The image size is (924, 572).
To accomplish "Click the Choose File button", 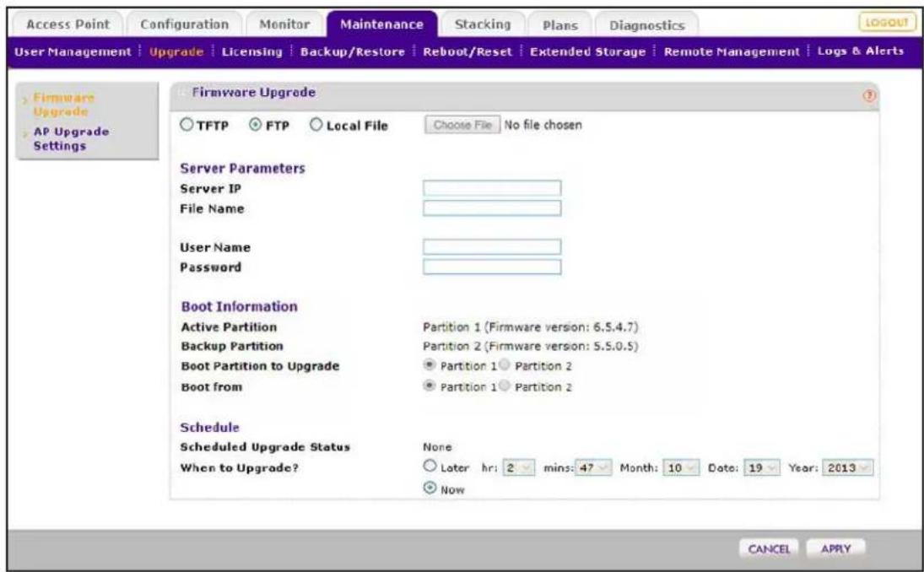I will (x=462, y=125).
